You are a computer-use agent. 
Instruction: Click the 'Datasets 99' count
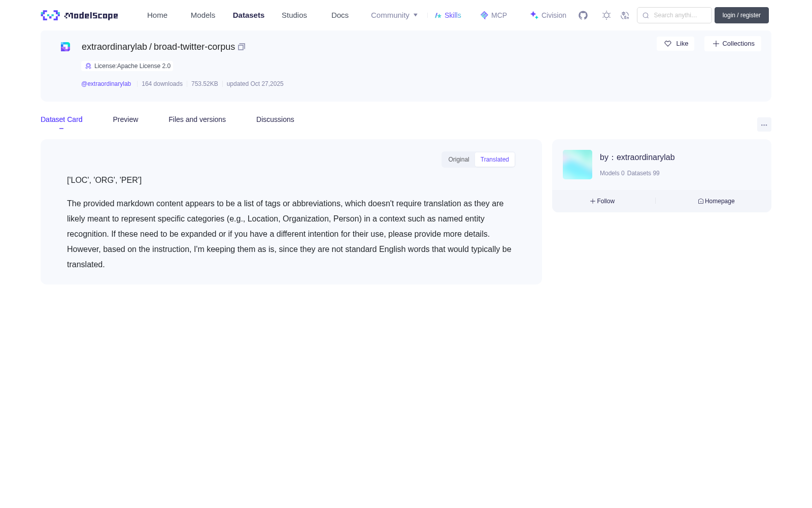643,173
